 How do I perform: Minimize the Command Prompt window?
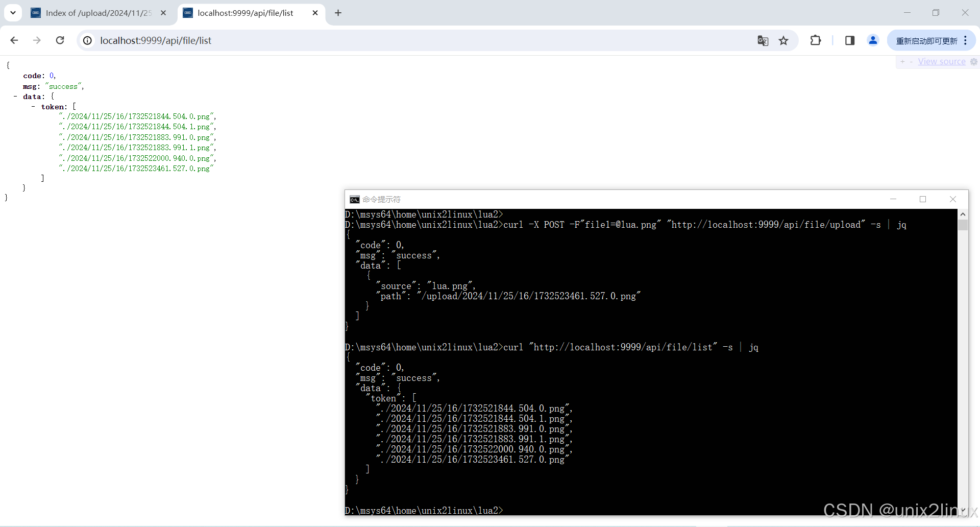tap(893, 199)
